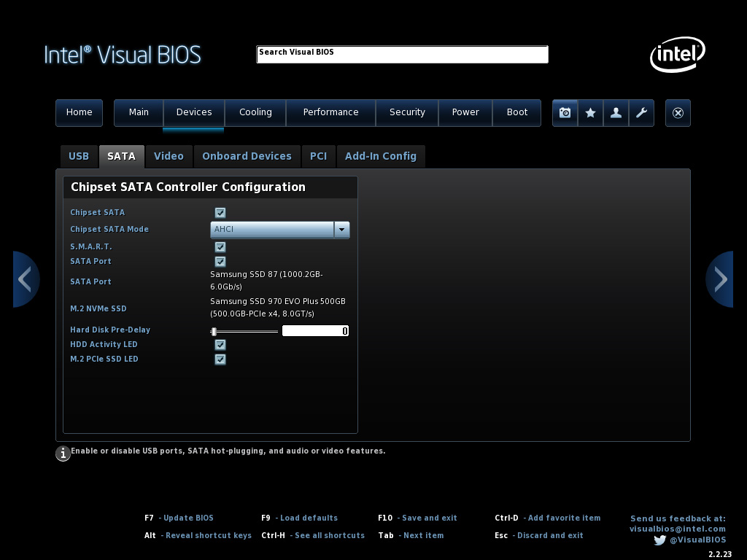Click the info icon beside help text
Screen dimensions: 747x560
point(63,454)
